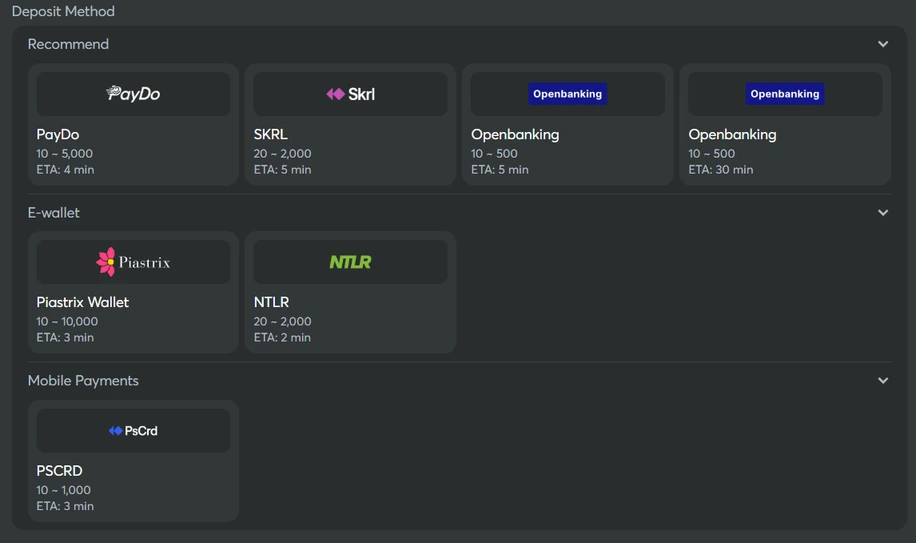The width and height of the screenshot is (916, 543).
Task: Choose the Skrl logo tile
Action: [x=351, y=94]
